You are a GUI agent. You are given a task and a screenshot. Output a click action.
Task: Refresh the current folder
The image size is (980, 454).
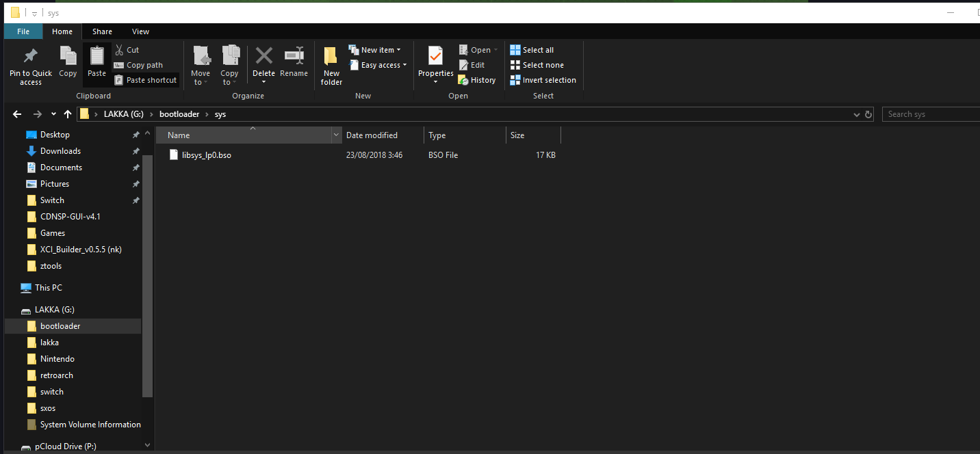point(869,114)
